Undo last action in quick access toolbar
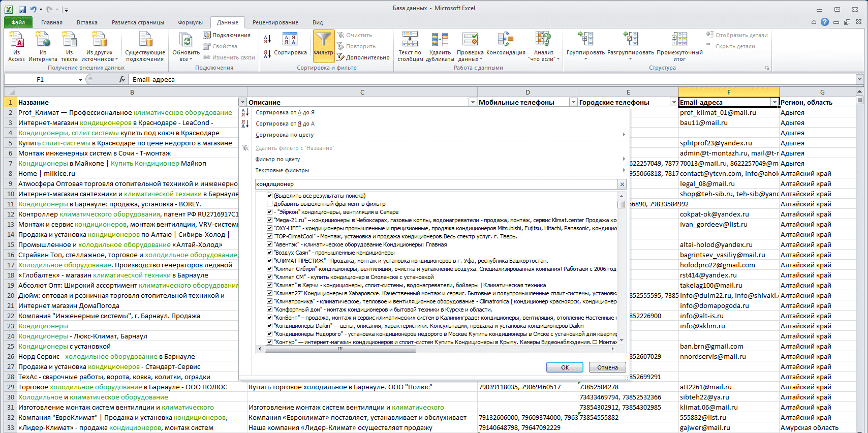 [34, 9]
